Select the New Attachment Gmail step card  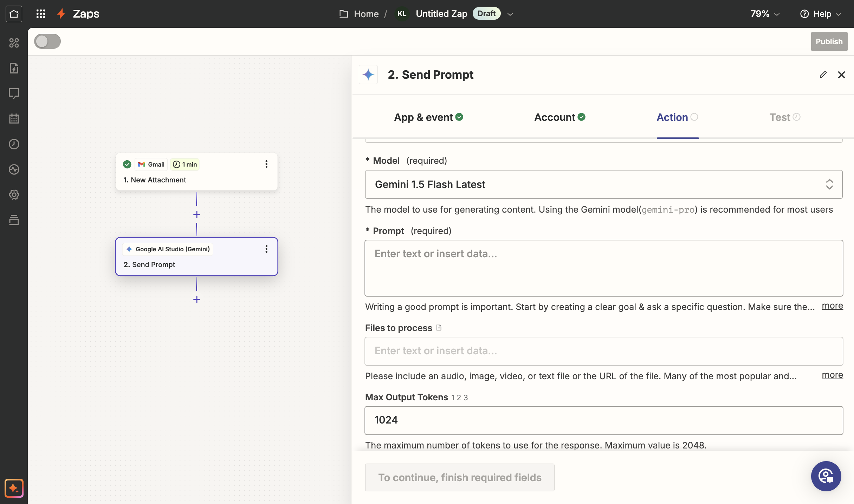196,172
